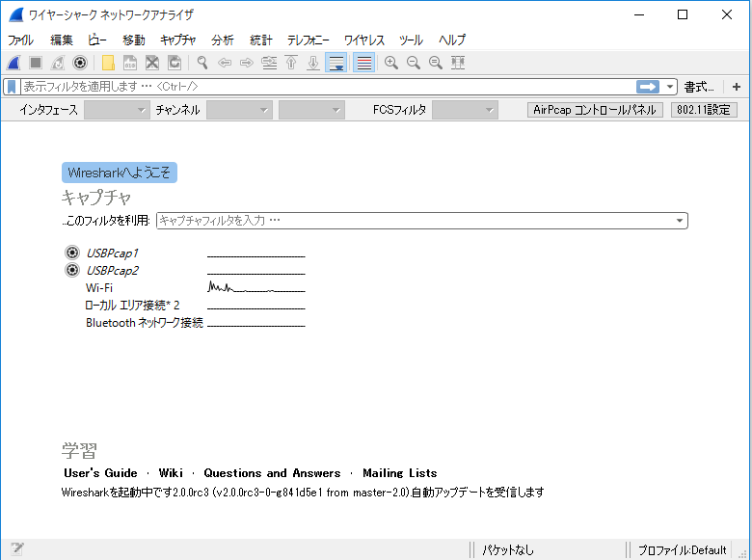Open the キャプチャ menu
Screen dimensions: 752x560
coord(178,40)
